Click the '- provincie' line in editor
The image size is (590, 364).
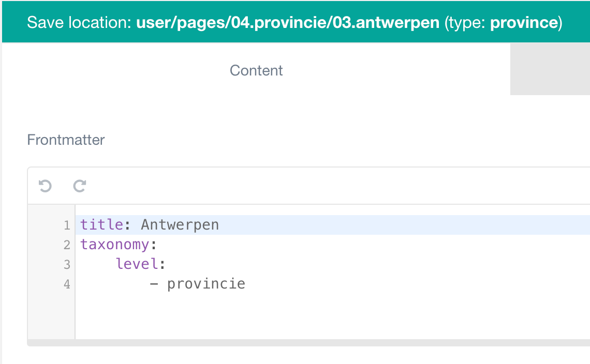(x=197, y=284)
